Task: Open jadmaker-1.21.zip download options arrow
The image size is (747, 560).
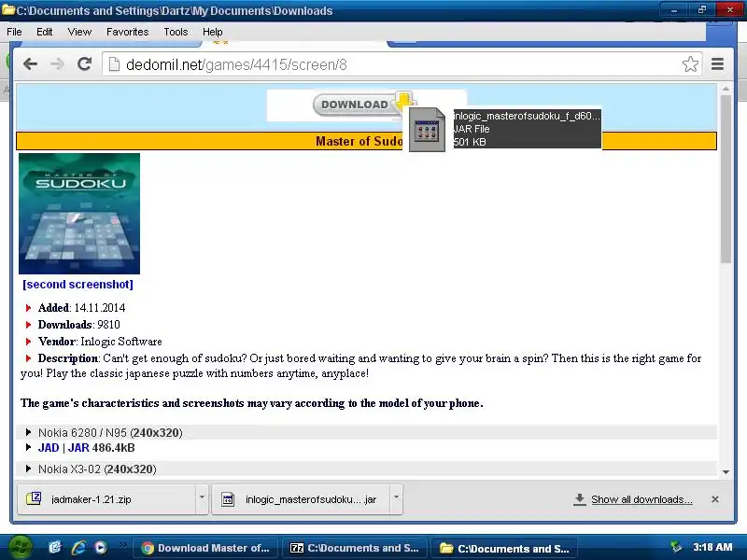Action: click(x=202, y=497)
